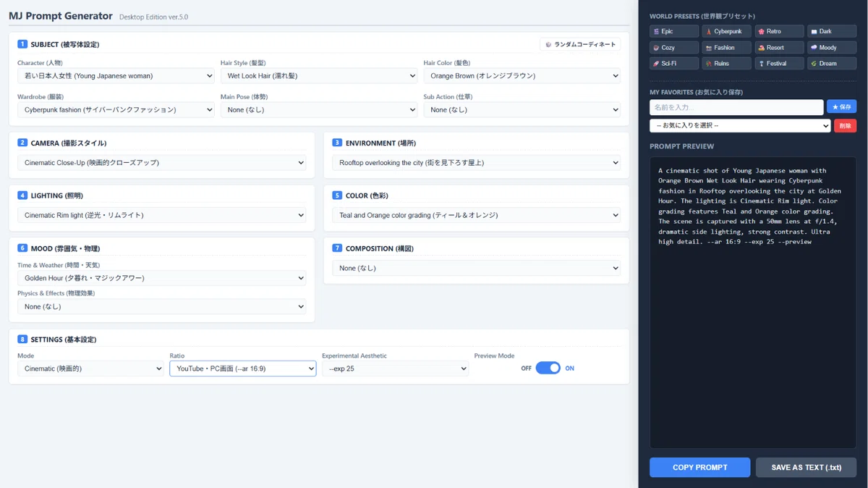Open the お気に入りを選択 favorites dropdown
Screen dimensions: 868x488
(x=740, y=125)
